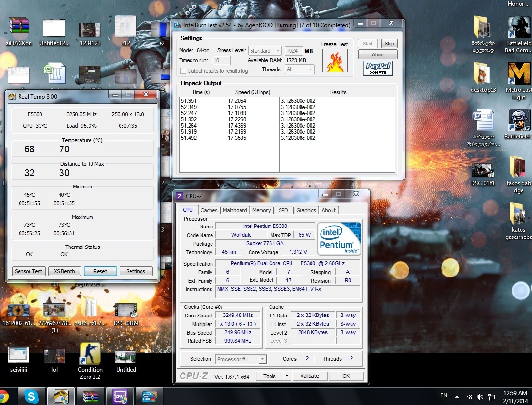
Task: Click the volume speaker icon in system tray
Action: click(480, 396)
